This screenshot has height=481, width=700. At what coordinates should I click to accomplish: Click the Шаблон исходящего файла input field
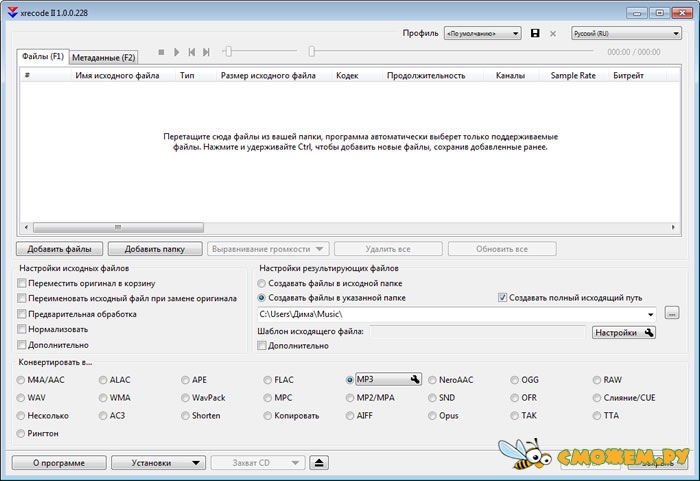[x=477, y=332]
